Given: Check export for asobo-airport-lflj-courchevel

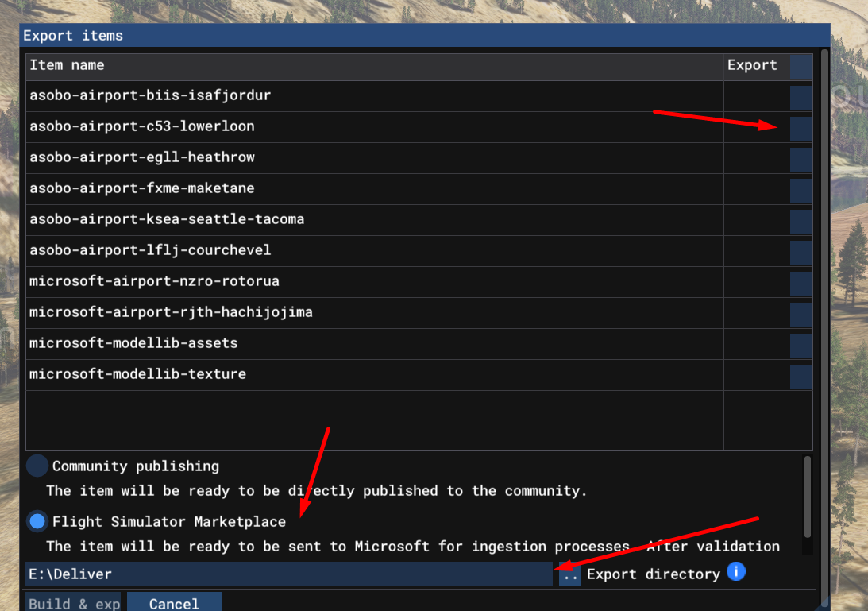Looking at the screenshot, I should click(x=800, y=252).
